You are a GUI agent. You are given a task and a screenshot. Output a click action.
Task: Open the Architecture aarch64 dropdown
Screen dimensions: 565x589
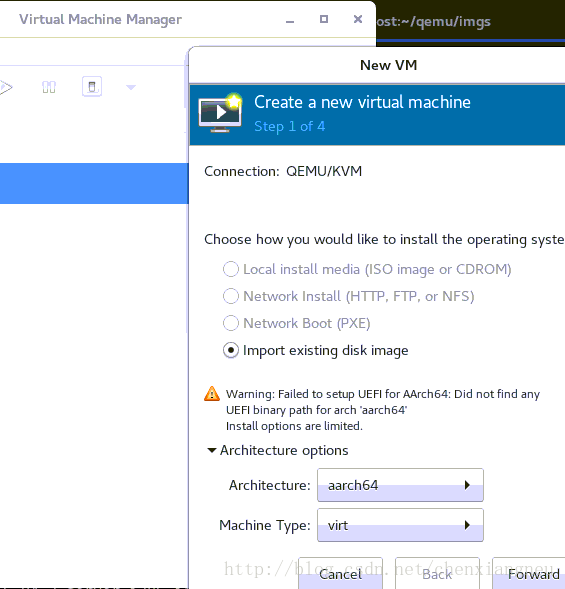click(x=400, y=485)
